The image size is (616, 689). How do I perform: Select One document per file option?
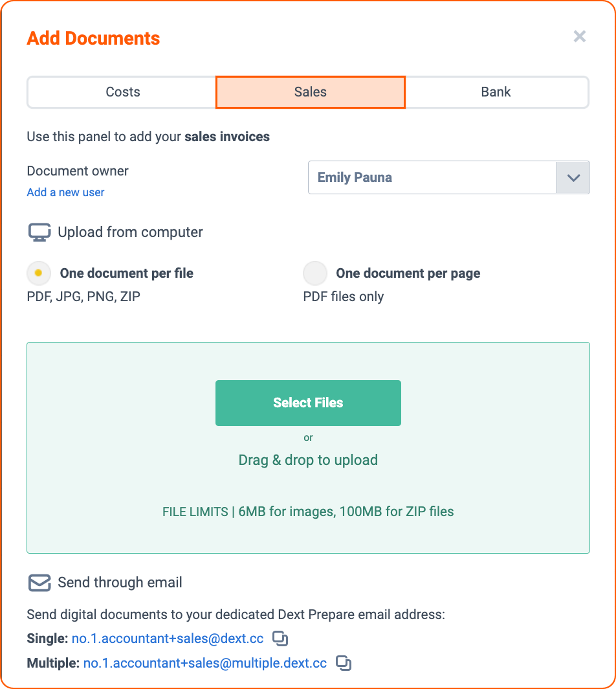click(39, 273)
